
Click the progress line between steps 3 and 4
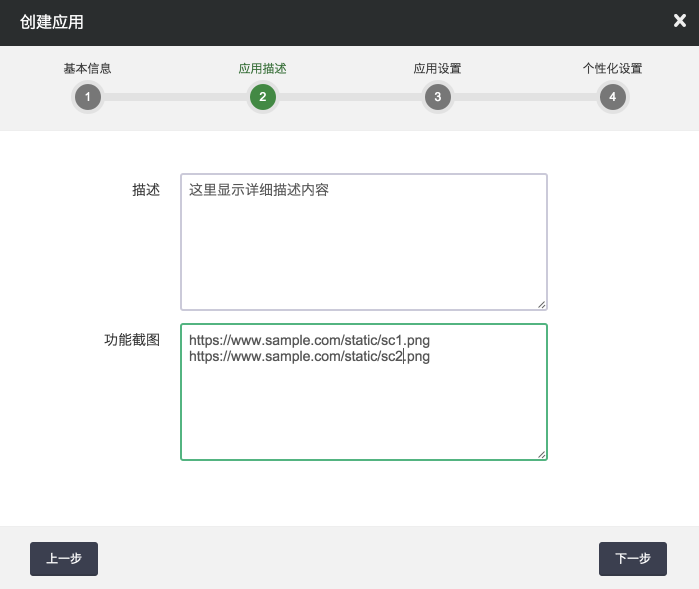point(524,97)
